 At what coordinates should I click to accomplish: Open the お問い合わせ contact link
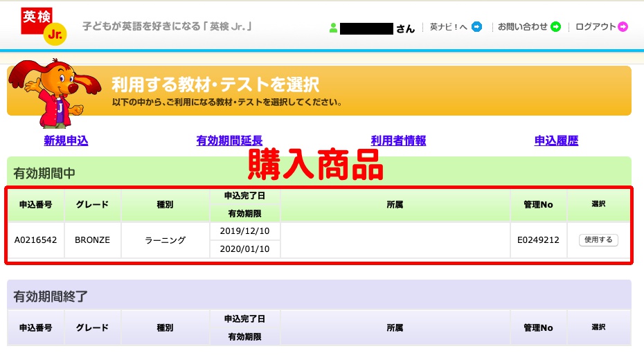(522, 27)
